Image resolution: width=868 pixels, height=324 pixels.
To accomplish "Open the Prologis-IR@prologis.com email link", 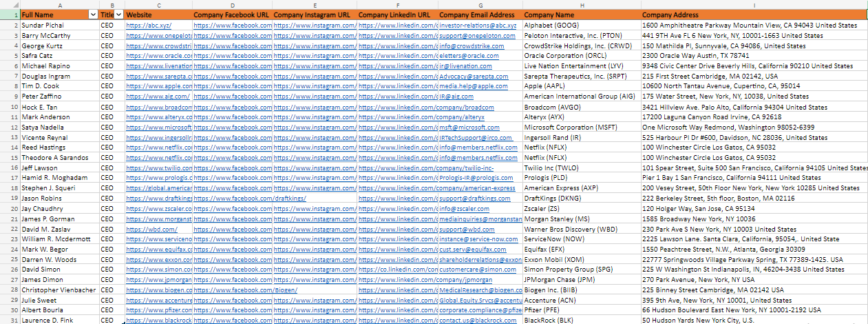I will pyautogui.click(x=476, y=178).
